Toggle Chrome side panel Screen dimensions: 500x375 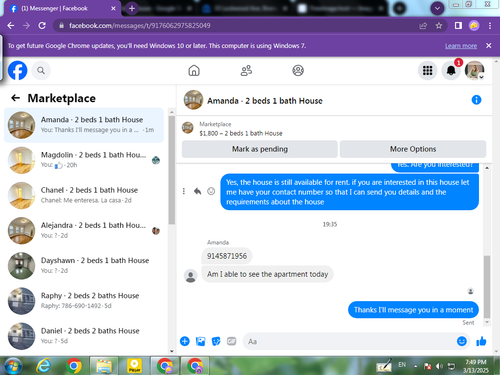[x=458, y=25]
